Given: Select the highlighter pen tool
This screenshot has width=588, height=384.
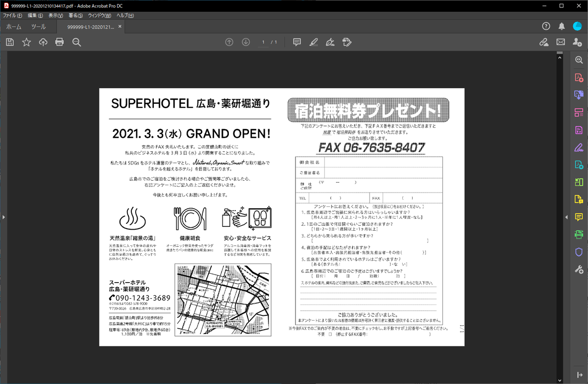Looking at the screenshot, I should (314, 42).
